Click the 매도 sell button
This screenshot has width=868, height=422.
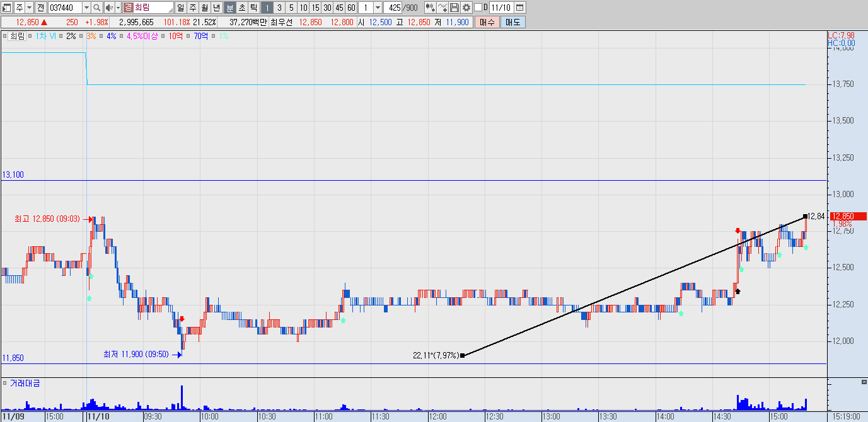point(513,22)
